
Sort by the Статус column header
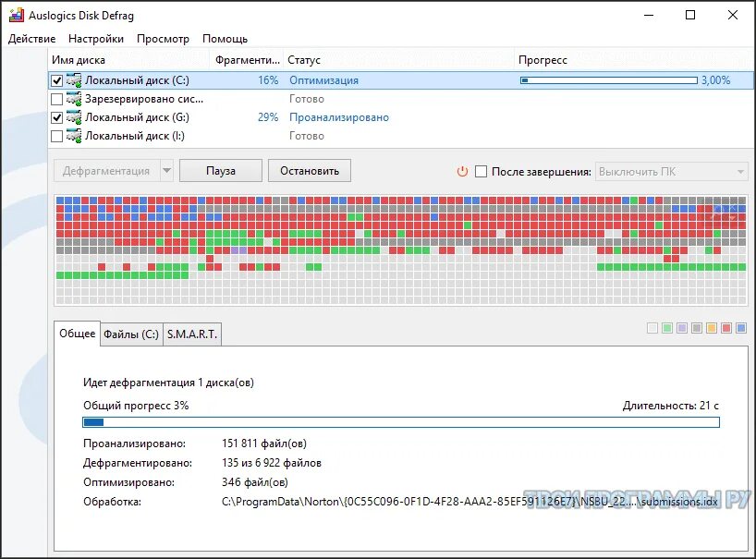[x=399, y=60]
